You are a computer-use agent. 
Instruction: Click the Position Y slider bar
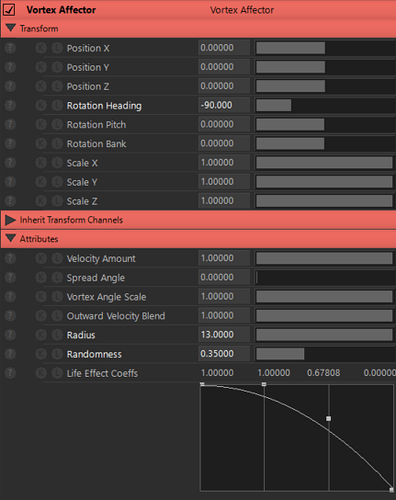[x=325, y=67]
